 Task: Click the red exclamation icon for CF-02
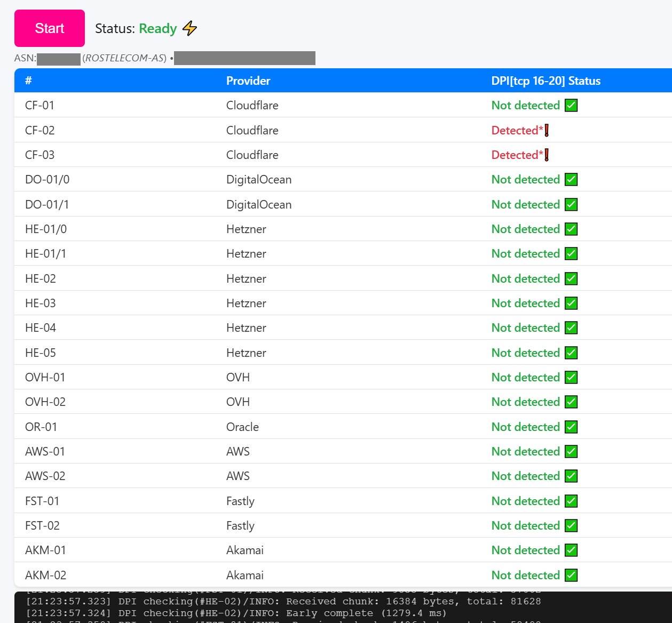point(547,131)
